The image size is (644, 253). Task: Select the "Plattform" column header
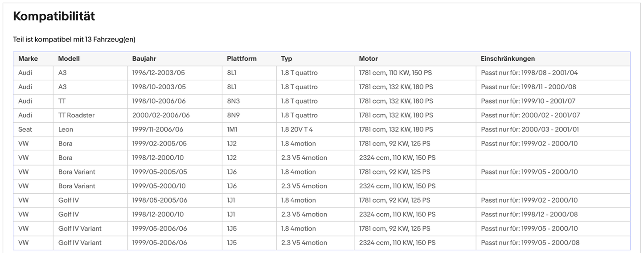tap(242, 58)
